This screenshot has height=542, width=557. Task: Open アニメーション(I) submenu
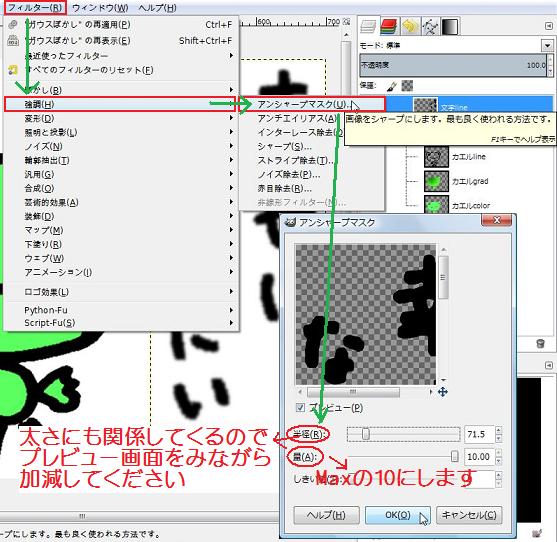coord(121,272)
